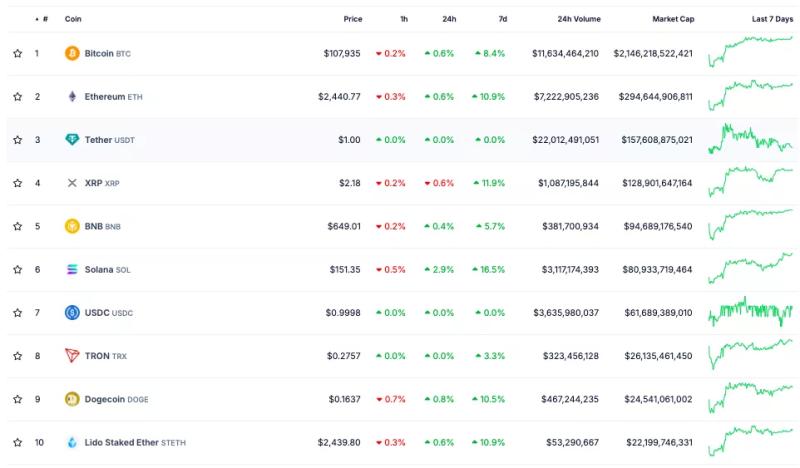Click the USDC coin logo icon
Viewport: 800px width, 468px height.
click(72, 312)
